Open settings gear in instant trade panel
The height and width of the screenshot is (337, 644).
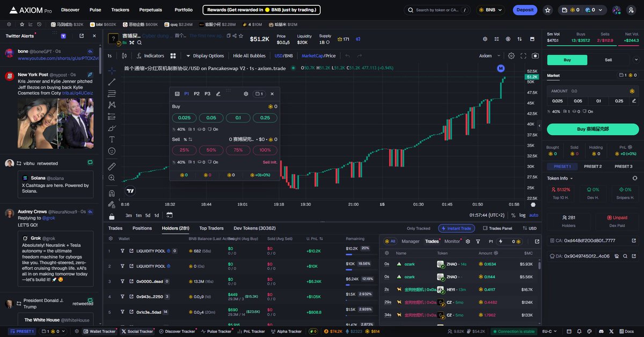pos(246,94)
